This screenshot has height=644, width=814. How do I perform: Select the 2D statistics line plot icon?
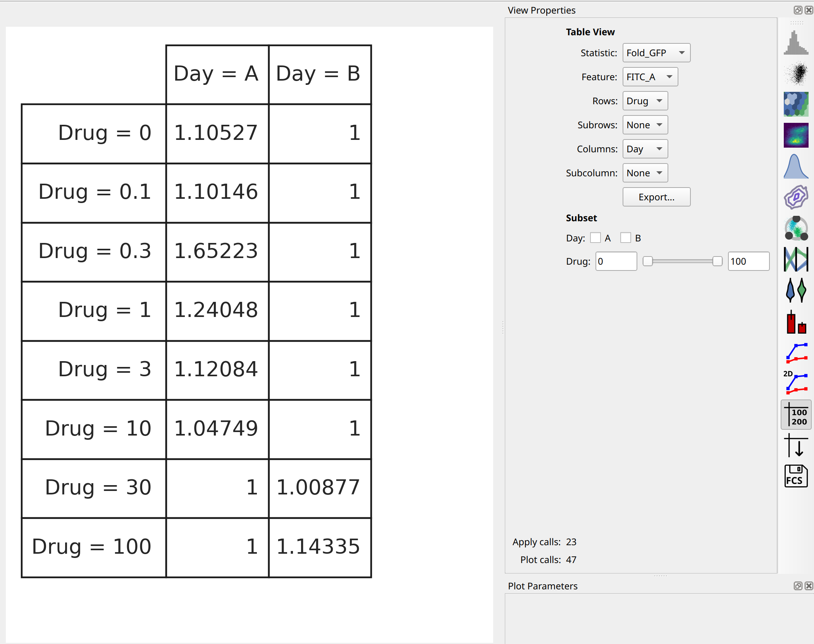796,383
